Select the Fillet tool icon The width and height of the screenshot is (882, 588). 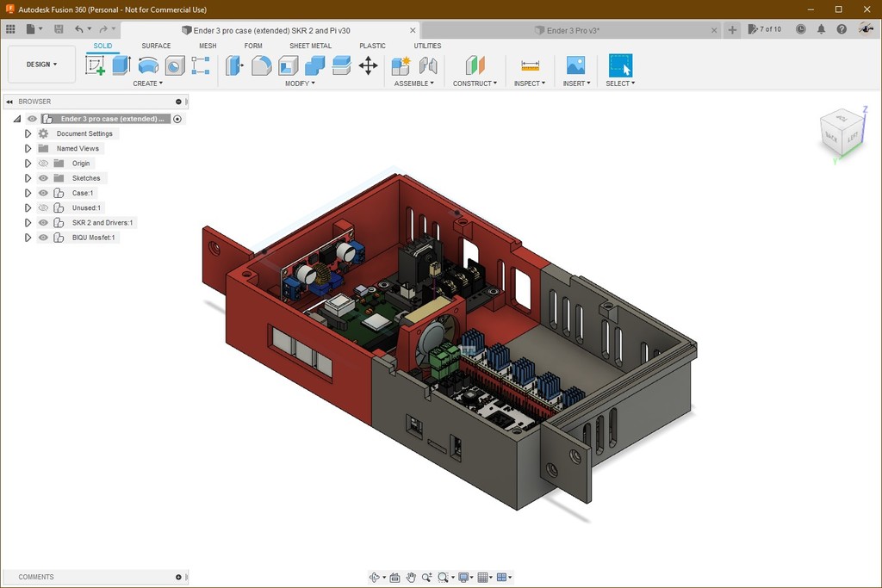[x=261, y=65]
